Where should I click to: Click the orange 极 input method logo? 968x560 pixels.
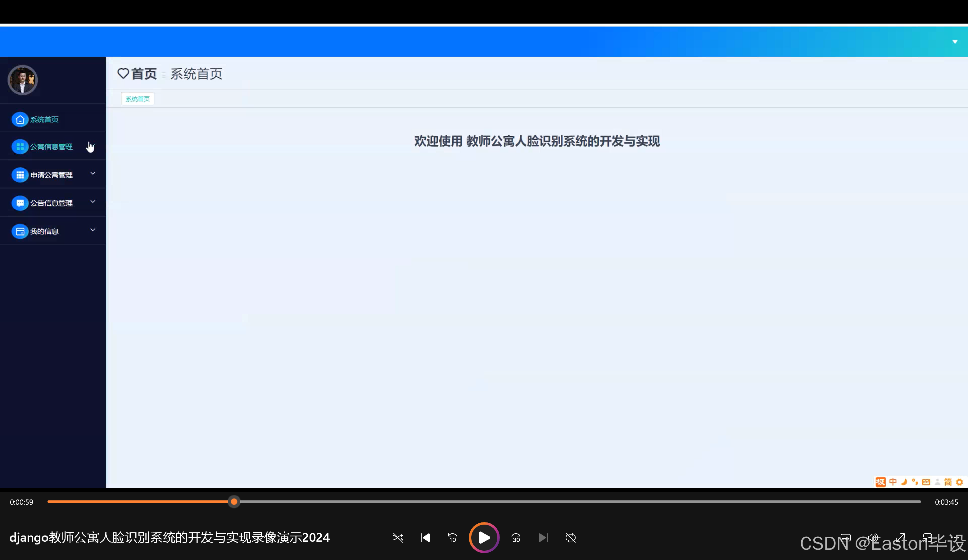880,482
